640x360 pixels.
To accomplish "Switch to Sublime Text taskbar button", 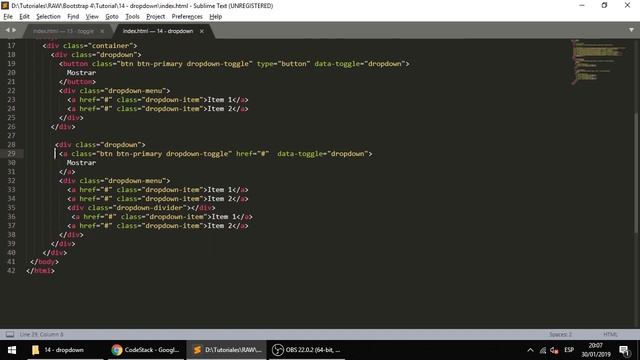I will point(227,350).
